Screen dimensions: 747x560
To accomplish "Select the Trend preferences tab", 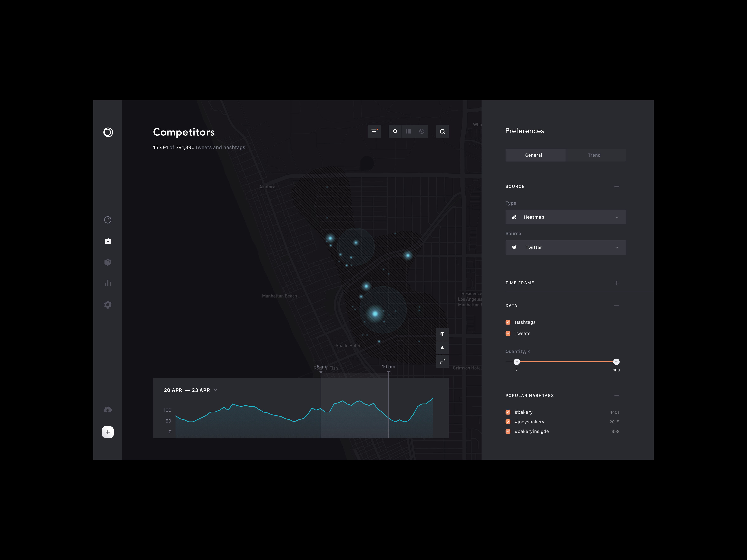I will pos(596,155).
